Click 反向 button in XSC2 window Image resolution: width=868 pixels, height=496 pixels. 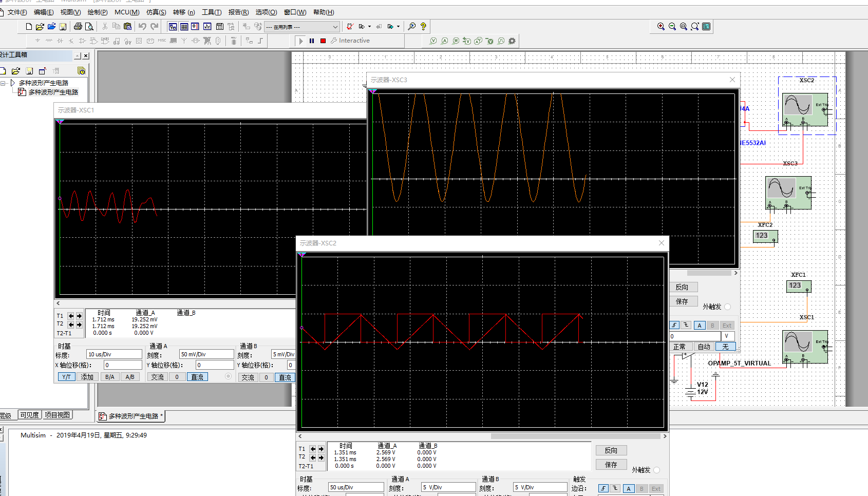point(611,450)
